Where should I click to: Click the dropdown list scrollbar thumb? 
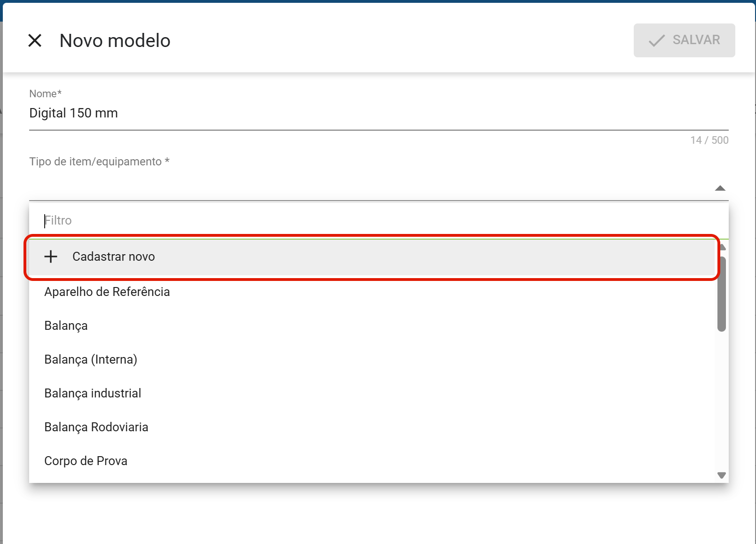[x=722, y=294]
